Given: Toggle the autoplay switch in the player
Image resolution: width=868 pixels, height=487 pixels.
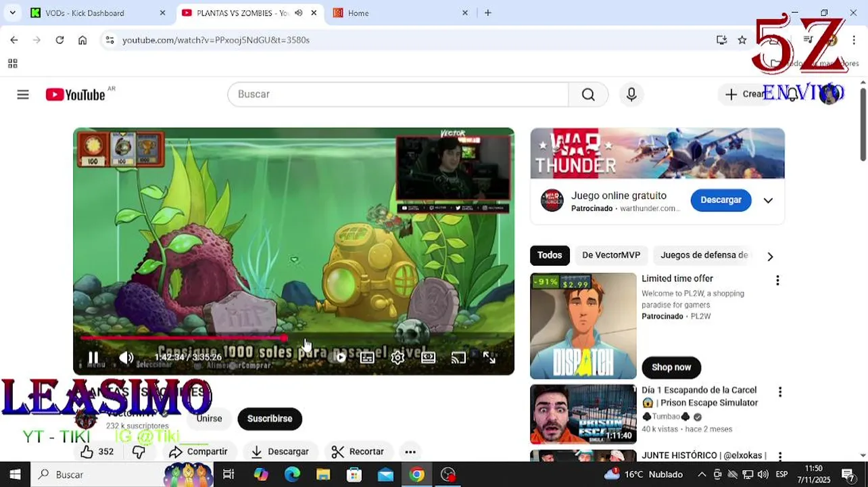Looking at the screenshot, I should (338, 357).
